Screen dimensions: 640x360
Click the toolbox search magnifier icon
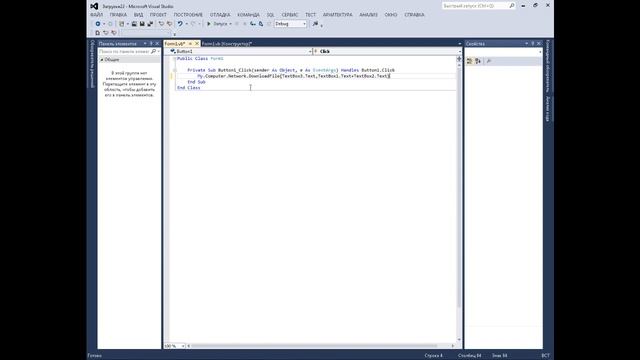click(x=153, y=51)
